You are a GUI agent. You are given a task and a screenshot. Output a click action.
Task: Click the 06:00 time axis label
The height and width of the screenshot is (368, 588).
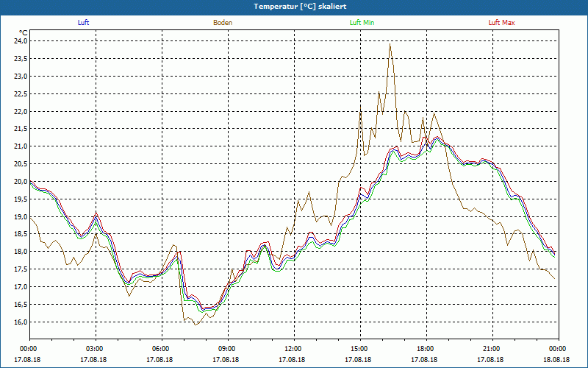(x=162, y=349)
